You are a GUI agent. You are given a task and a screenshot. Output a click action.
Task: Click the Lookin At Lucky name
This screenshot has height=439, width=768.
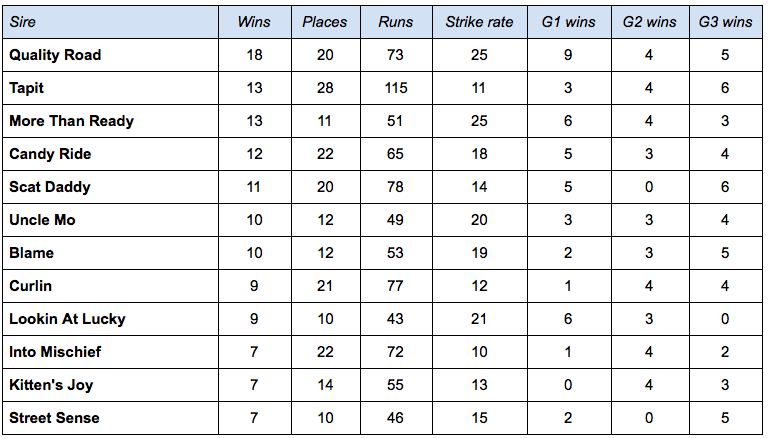point(68,319)
